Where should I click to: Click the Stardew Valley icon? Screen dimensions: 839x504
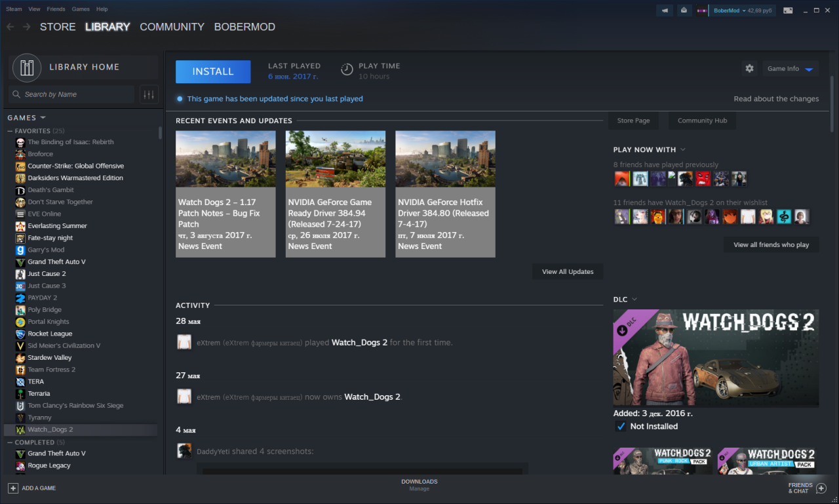[21, 358]
